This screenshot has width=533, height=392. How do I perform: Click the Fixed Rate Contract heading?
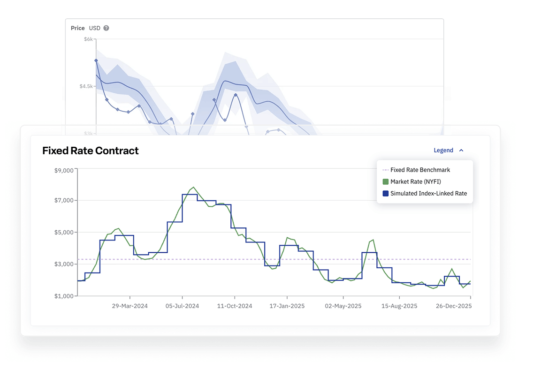pos(91,151)
